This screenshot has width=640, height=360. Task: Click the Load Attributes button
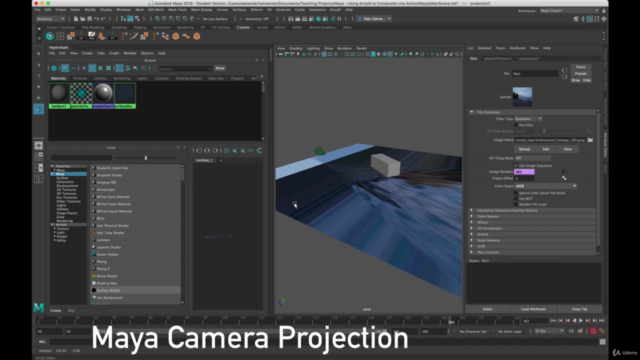[533, 309]
